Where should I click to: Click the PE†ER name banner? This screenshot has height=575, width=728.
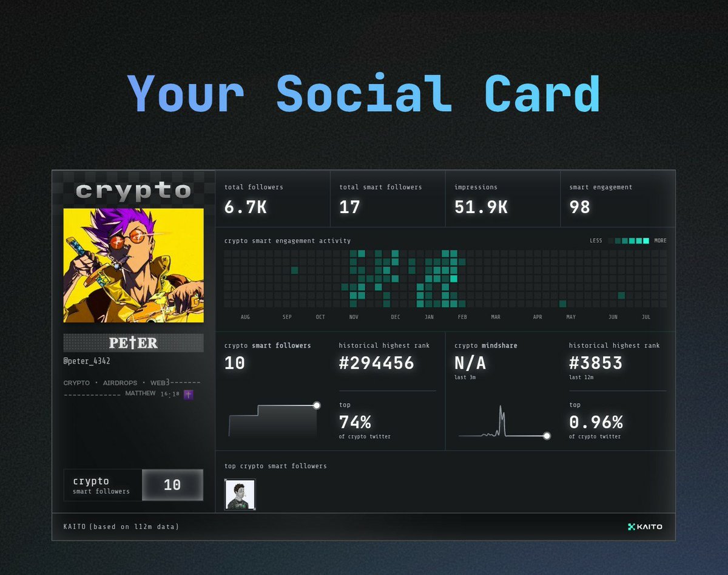[x=133, y=343]
